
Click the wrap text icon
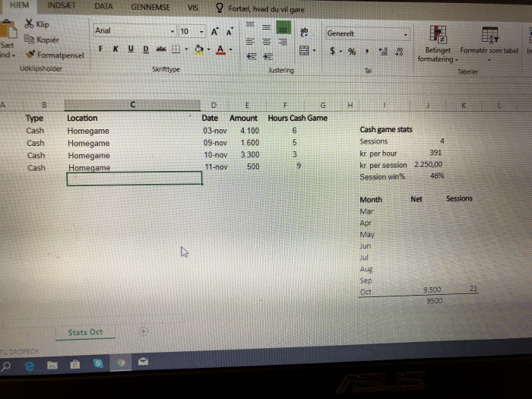pyautogui.click(x=304, y=32)
